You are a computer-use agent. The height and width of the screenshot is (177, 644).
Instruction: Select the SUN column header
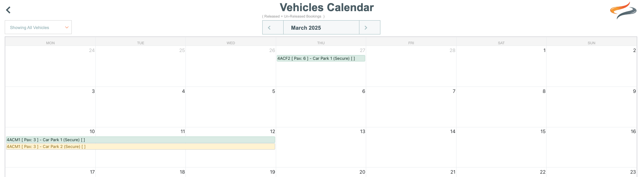(592, 43)
